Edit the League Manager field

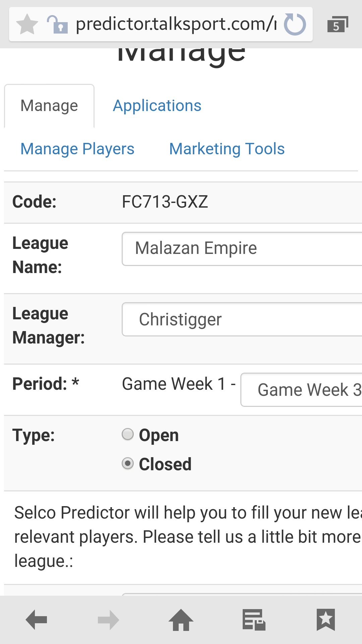(242, 319)
